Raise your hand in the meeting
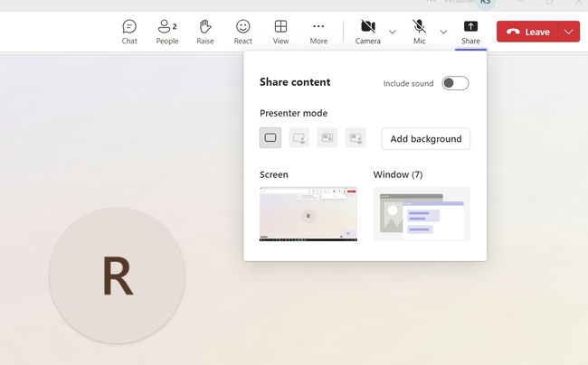This screenshot has height=365, width=588. click(x=205, y=32)
